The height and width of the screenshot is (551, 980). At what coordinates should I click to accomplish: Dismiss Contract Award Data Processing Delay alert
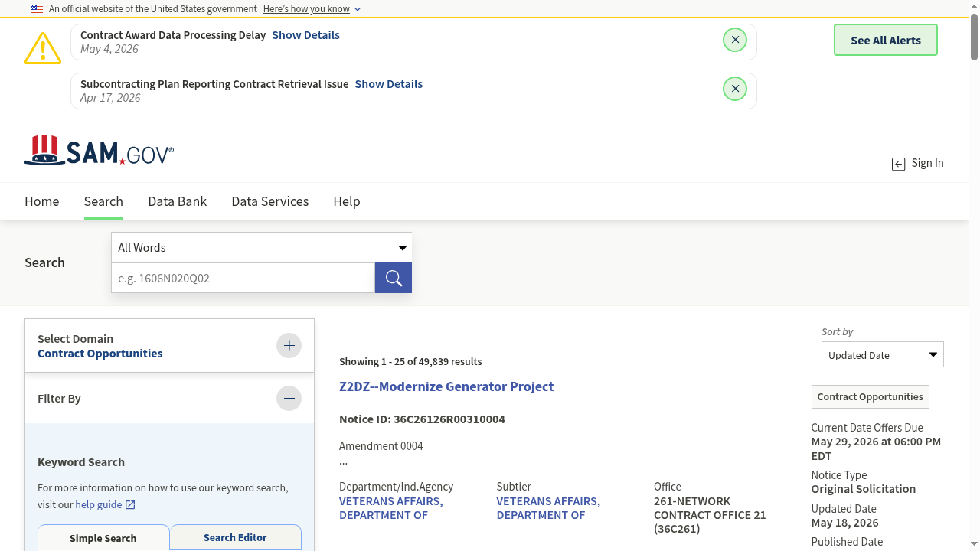click(735, 40)
